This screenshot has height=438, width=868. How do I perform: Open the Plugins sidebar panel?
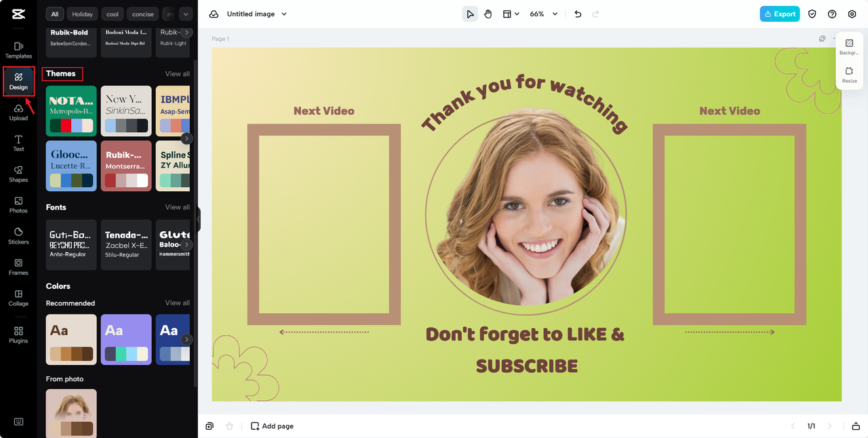[x=18, y=335]
